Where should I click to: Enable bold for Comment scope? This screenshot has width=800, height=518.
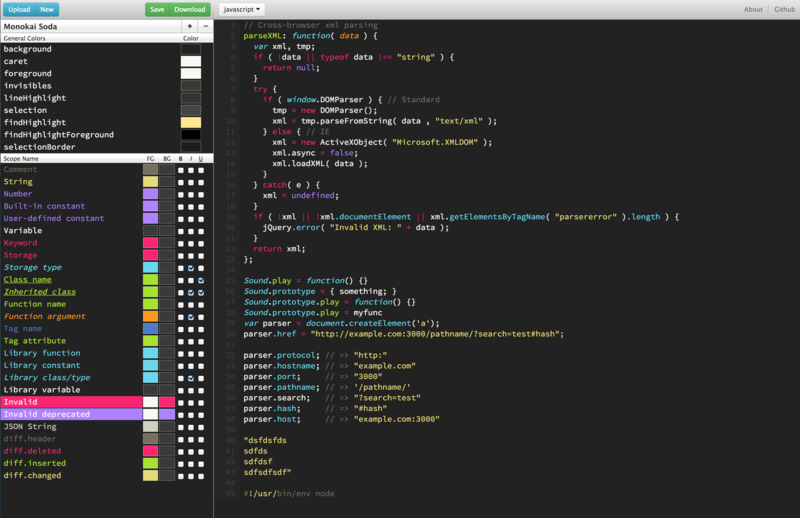point(181,170)
